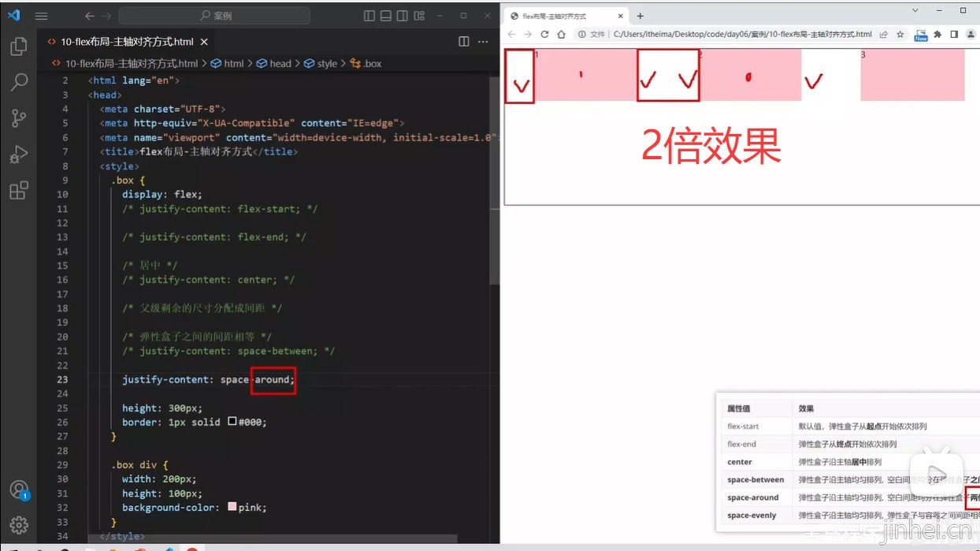Toggle the VS Code primary side bar
The width and height of the screenshot is (980, 551).
pos(369,16)
